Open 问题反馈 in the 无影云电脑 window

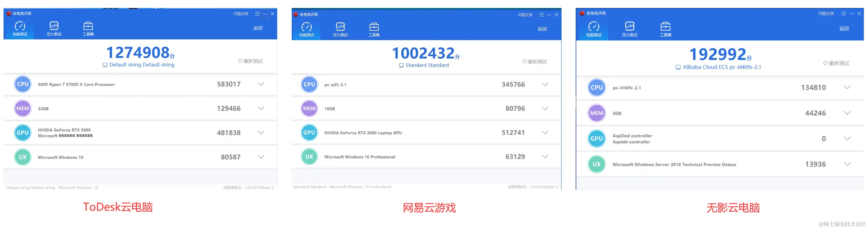pyautogui.click(x=826, y=14)
